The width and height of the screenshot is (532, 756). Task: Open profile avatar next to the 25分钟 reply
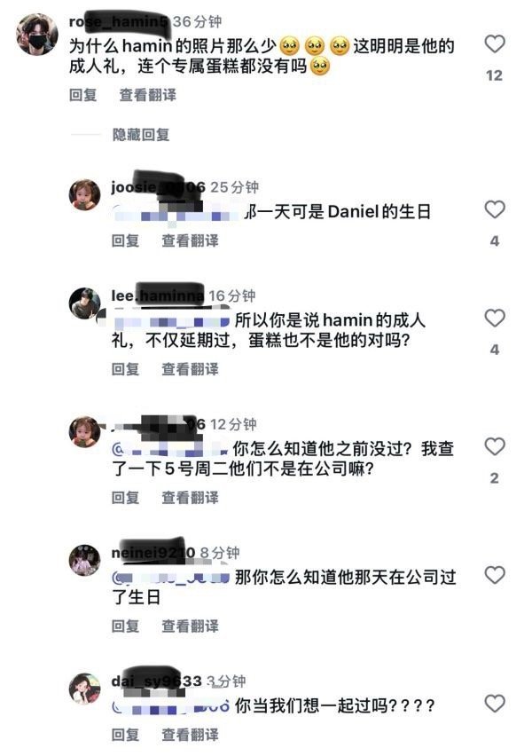(85, 195)
